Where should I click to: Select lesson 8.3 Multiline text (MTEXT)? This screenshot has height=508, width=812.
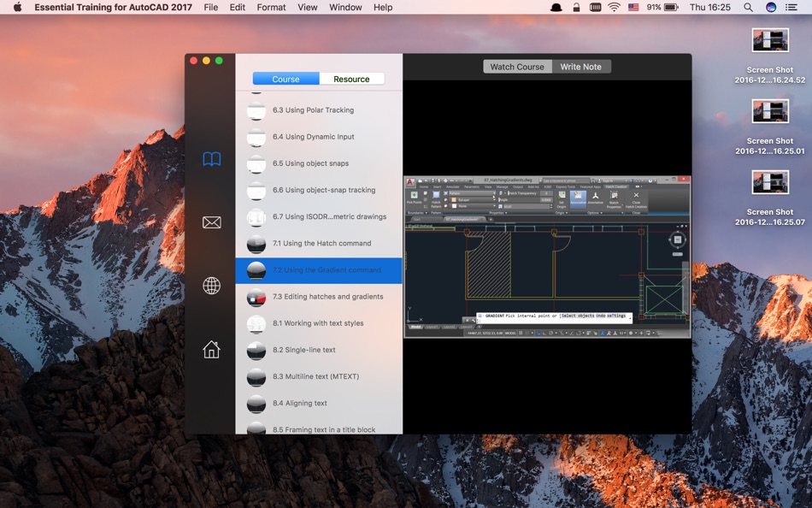[319, 377]
